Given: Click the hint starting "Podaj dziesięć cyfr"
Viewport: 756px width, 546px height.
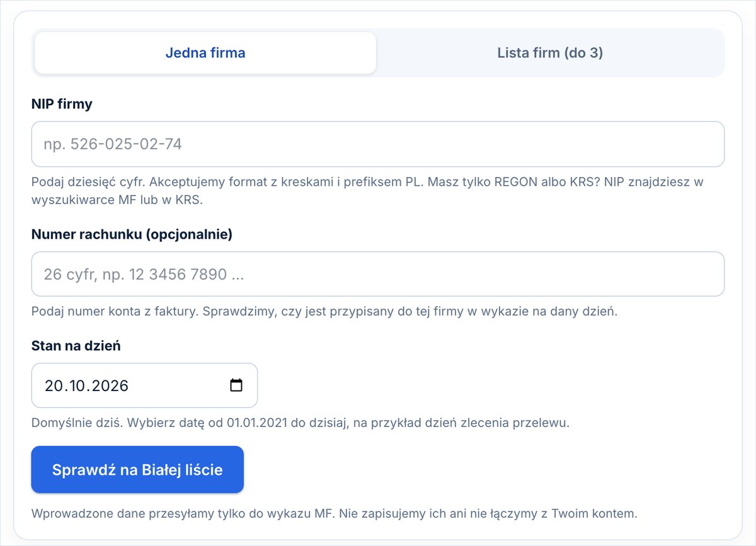Looking at the screenshot, I should (x=367, y=191).
